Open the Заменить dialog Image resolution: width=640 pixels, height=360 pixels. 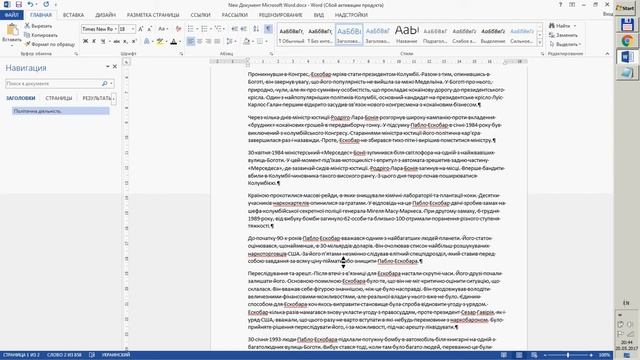click(x=563, y=35)
